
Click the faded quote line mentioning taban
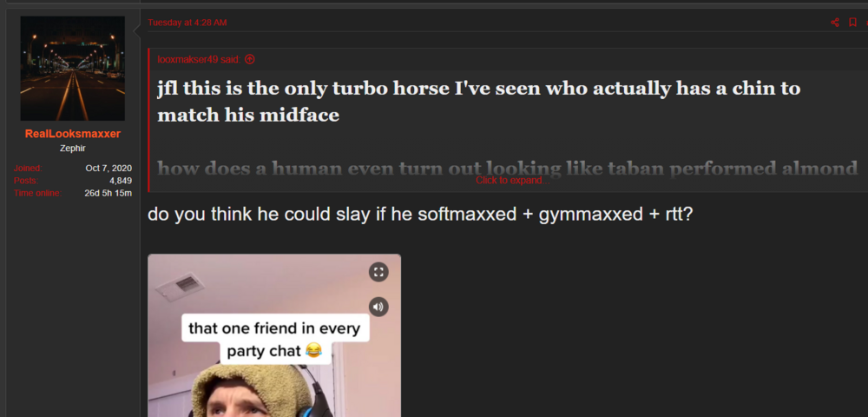[508, 169]
